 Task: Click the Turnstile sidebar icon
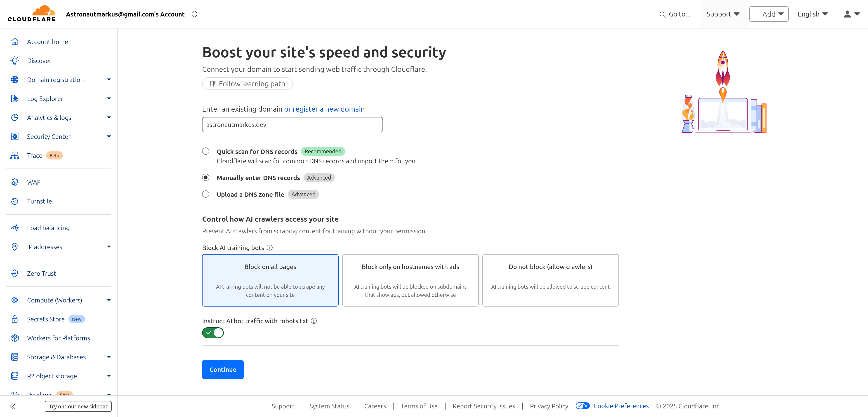pos(14,201)
